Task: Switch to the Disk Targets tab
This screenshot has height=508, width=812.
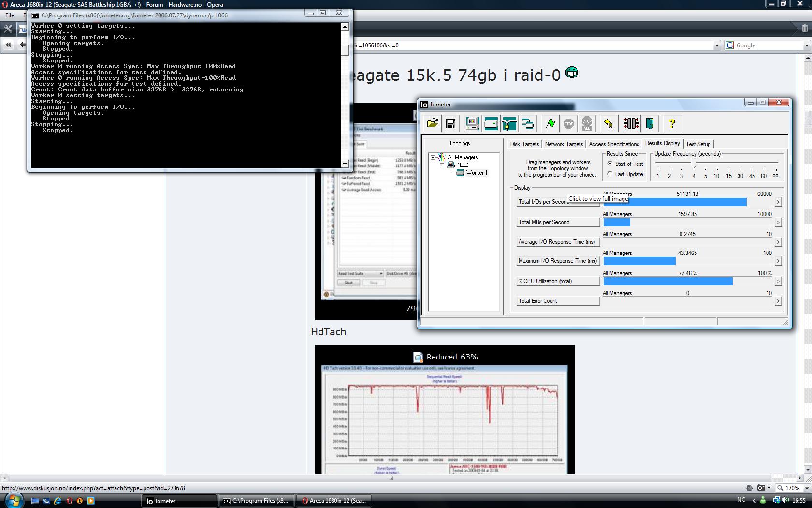Action: point(524,144)
